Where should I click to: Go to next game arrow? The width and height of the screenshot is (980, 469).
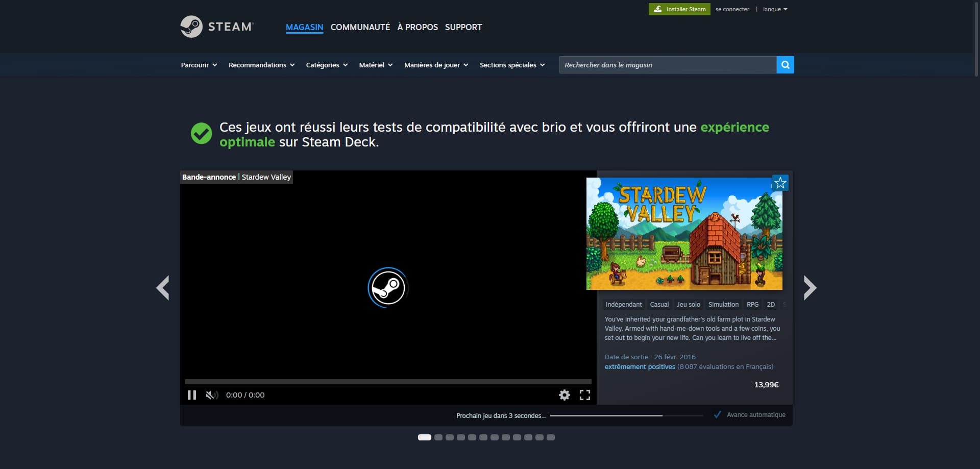810,288
